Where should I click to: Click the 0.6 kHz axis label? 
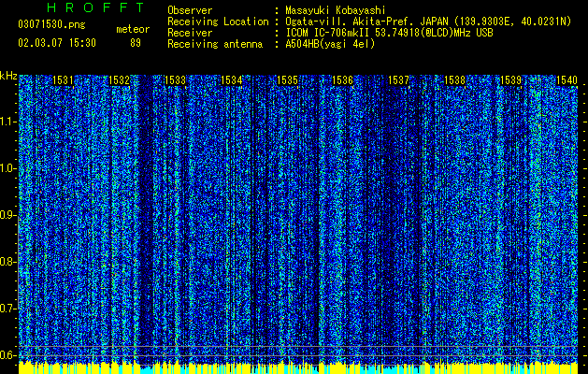pos(7,355)
